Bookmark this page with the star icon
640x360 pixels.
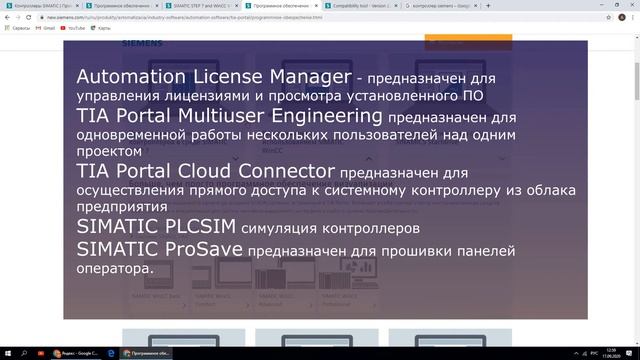pos(609,18)
